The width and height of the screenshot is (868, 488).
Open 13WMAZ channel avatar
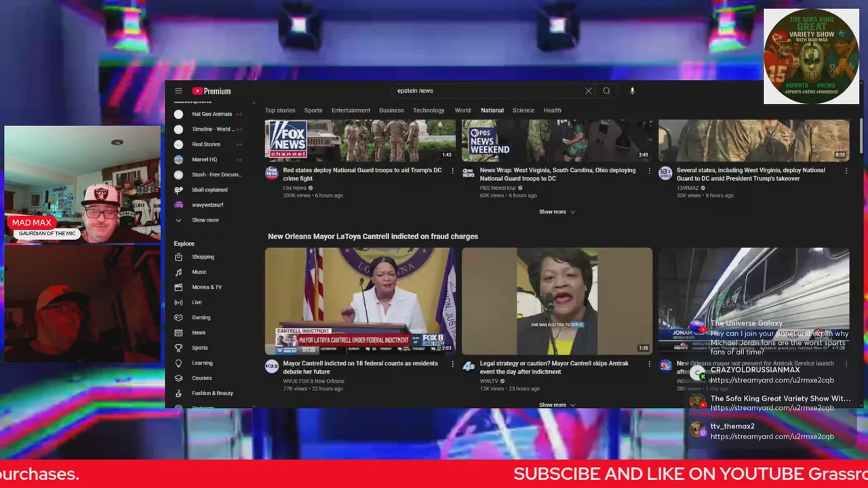tap(665, 173)
